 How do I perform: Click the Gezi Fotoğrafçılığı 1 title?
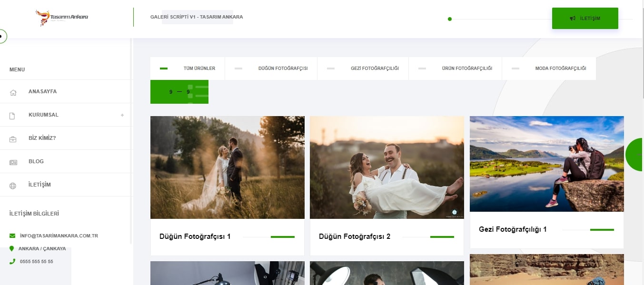513,229
